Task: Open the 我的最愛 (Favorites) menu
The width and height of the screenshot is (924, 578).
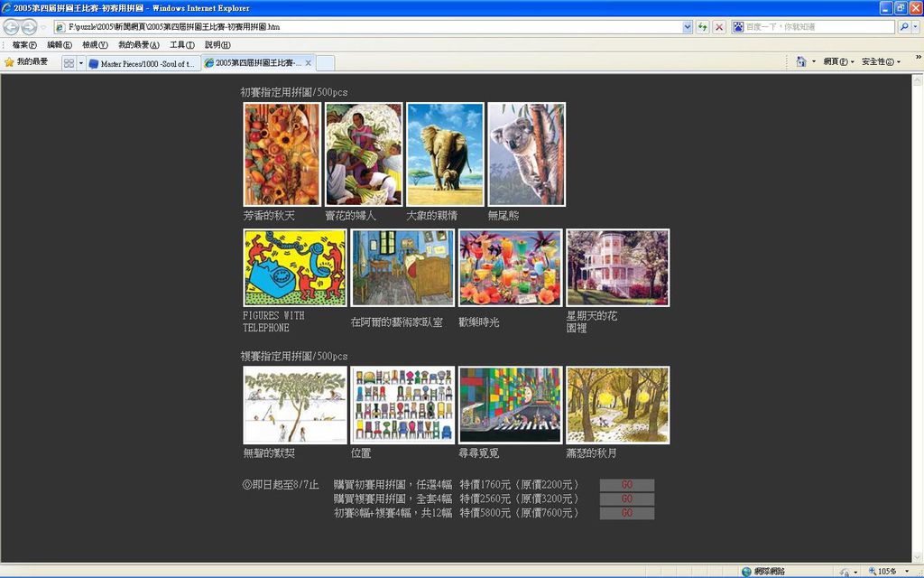Action: [x=138, y=45]
